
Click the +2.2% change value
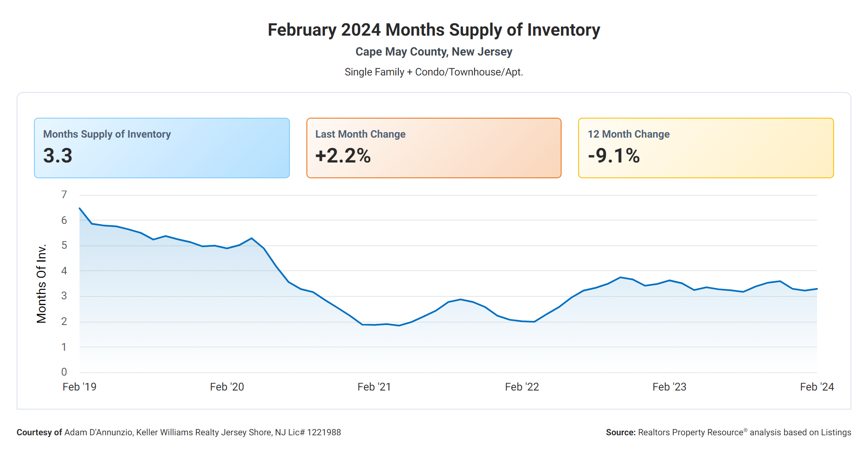pos(343,156)
